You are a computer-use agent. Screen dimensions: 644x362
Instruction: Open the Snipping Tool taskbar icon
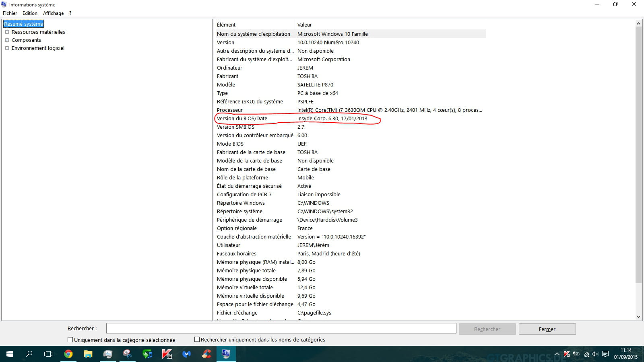[x=128, y=354]
